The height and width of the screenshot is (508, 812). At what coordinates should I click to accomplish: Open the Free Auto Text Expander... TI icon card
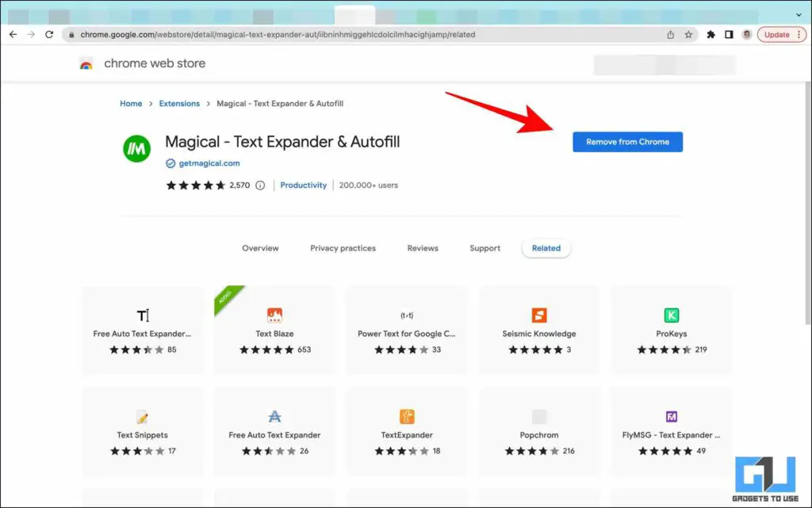coord(143,315)
